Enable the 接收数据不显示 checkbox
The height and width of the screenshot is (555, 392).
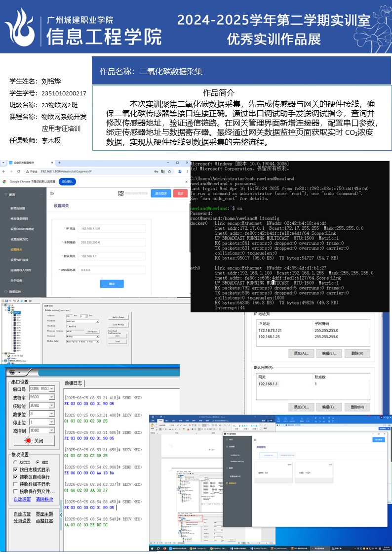pyautogui.click(x=16, y=484)
